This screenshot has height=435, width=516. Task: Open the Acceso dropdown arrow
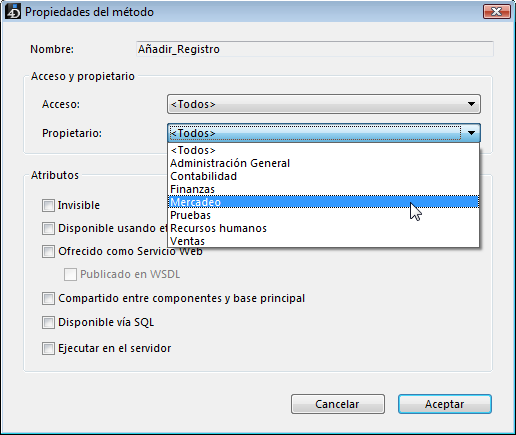pyautogui.click(x=471, y=104)
